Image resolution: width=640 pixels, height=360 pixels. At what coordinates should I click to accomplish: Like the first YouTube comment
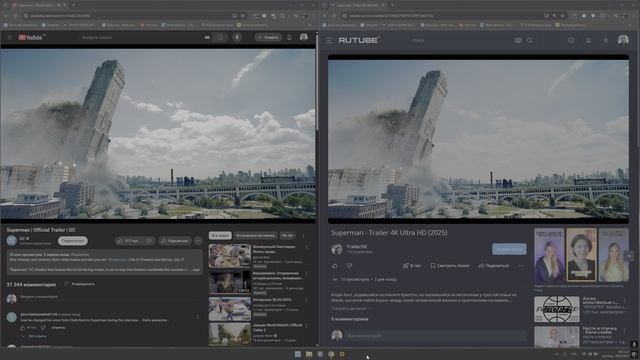click(22, 327)
